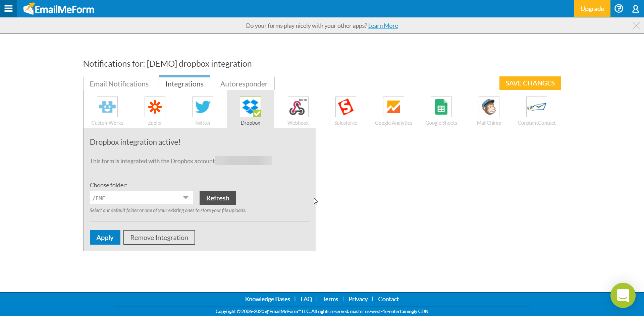This screenshot has width=644, height=316.
Task: Select the Zapier integration icon
Action: pos(155,107)
